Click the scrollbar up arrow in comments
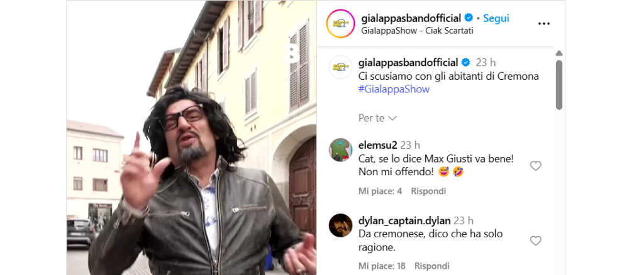 point(559,53)
